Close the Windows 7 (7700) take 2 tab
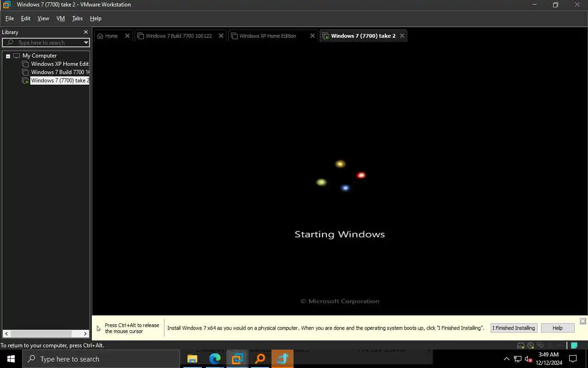 [402, 36]
